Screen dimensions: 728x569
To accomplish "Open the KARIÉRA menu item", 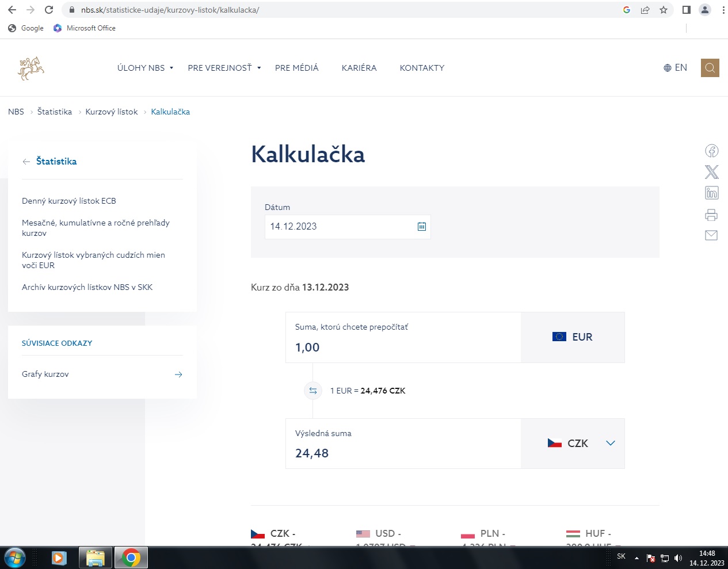I will [x=359, y=68].
